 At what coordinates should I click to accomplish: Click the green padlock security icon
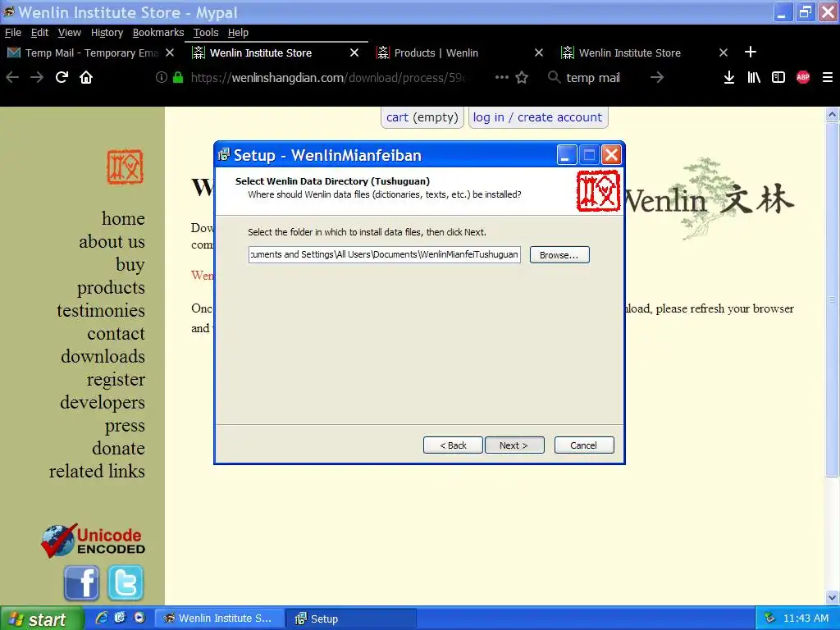tap(178, 77)
